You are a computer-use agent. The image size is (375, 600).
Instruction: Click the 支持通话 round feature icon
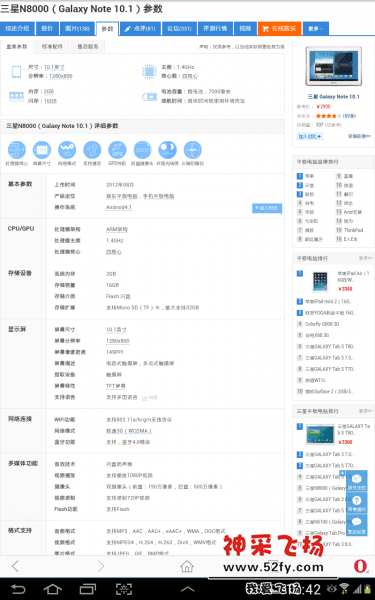pos(92,150)
